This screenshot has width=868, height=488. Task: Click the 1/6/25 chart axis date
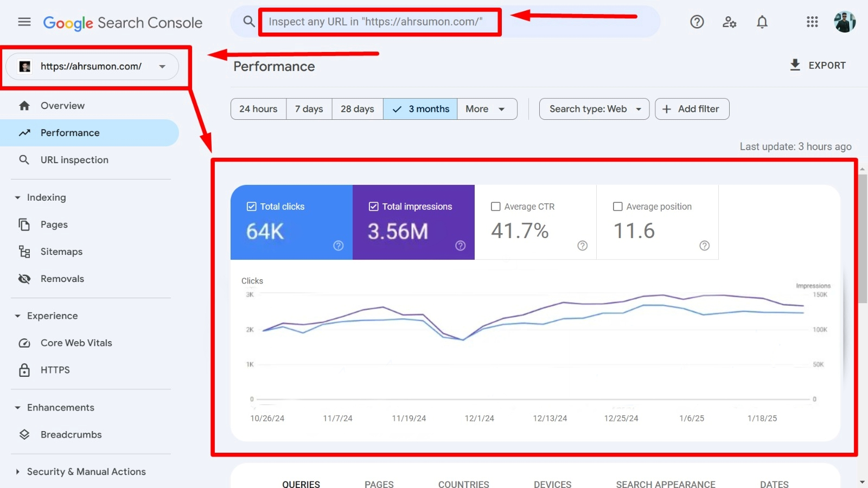click(692, 419)
